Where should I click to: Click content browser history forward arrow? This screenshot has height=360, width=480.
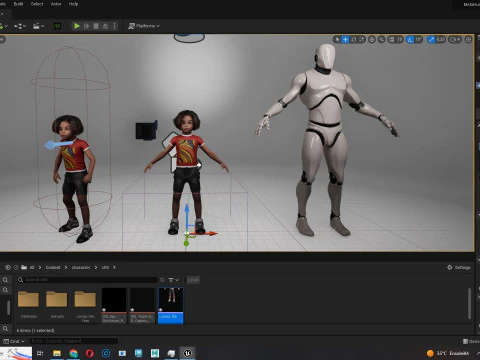[16, 267]
